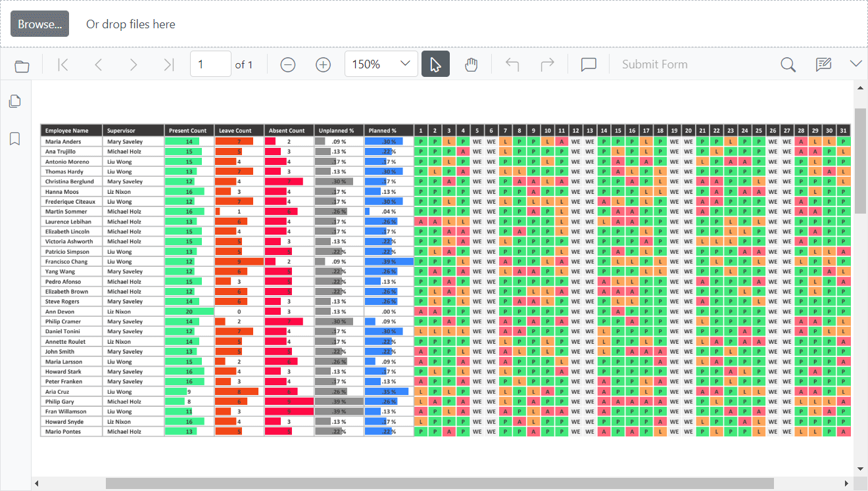Screen dimensions: 868x491
Task: Select Christina Berglund name cell
Action: point(71,181)
